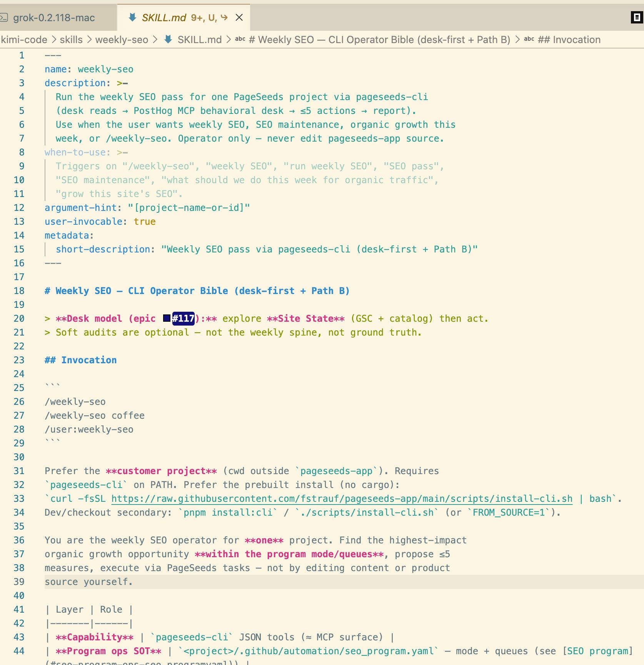This screenshot has height=665, width=644.
Task: Click line number 39 in the gutter
Action: pyautogui.click(x=19, y=582)
